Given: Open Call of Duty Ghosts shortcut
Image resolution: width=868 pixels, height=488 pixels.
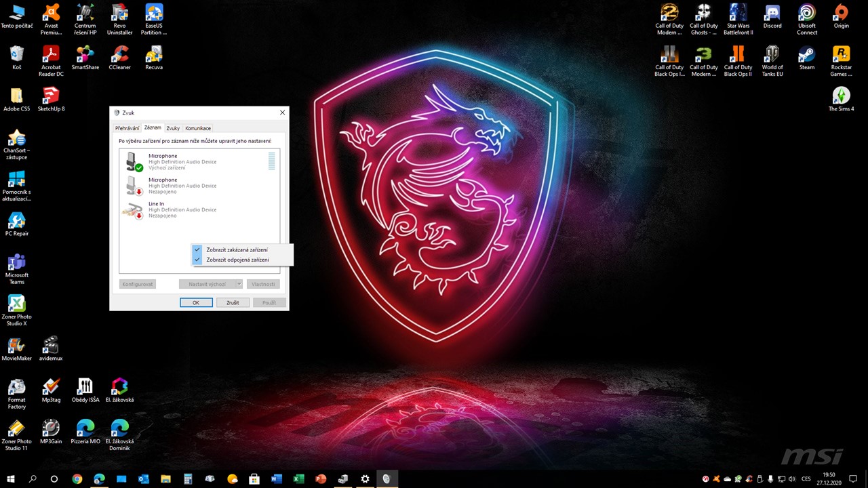Looking at the screenshot, I should (704, 19).
